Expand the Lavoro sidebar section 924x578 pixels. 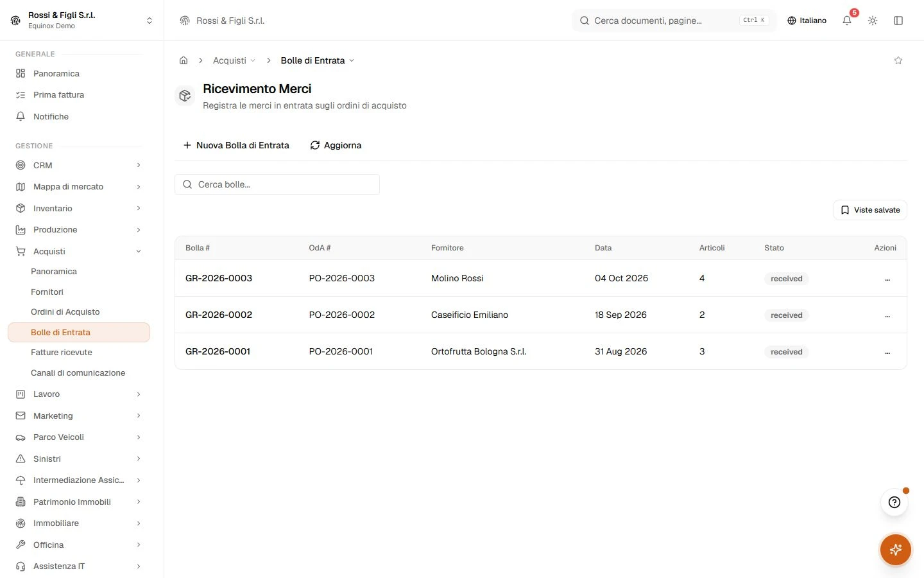coord(78,394)
